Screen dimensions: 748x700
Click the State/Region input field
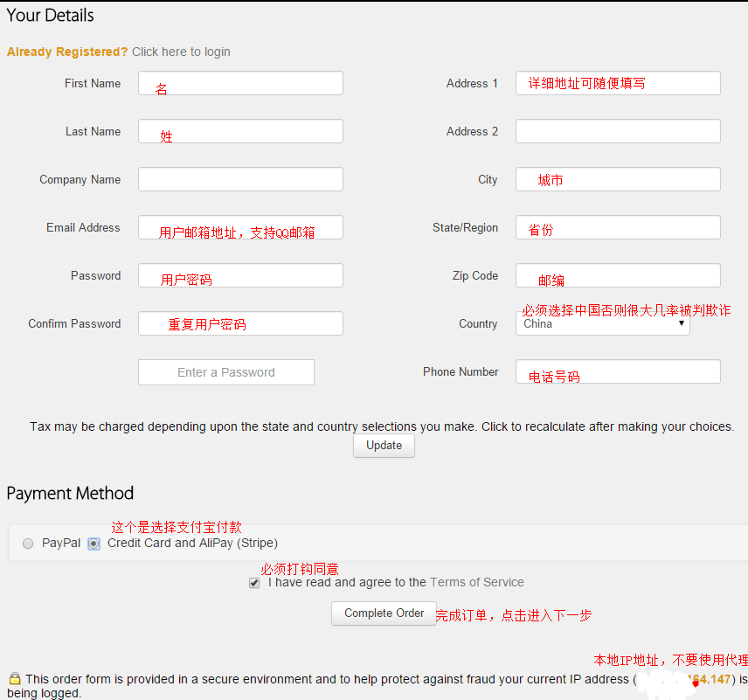tap(618, 227)
